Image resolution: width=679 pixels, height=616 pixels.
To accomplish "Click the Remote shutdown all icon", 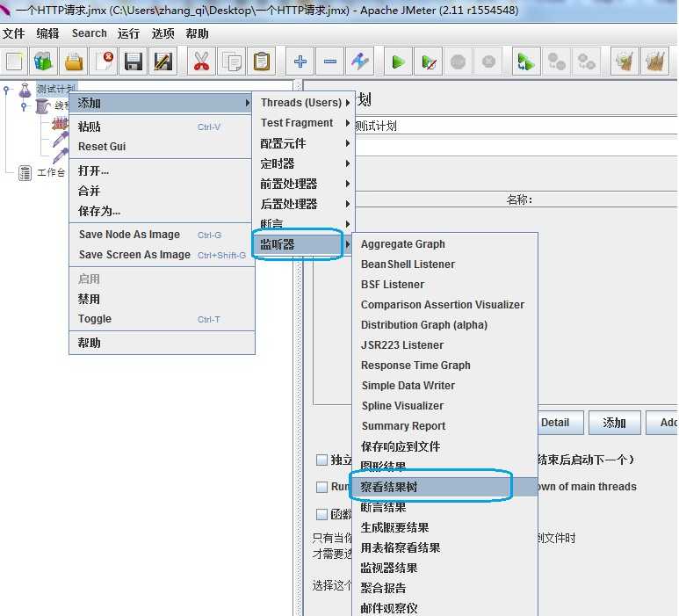I will [587, 62].
